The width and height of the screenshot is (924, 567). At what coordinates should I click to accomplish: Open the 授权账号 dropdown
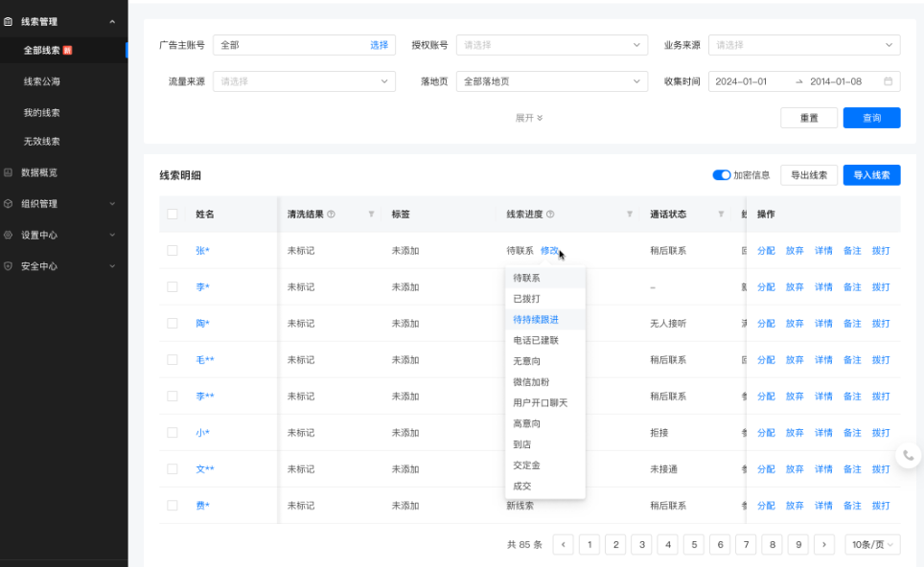click(551, 45)
